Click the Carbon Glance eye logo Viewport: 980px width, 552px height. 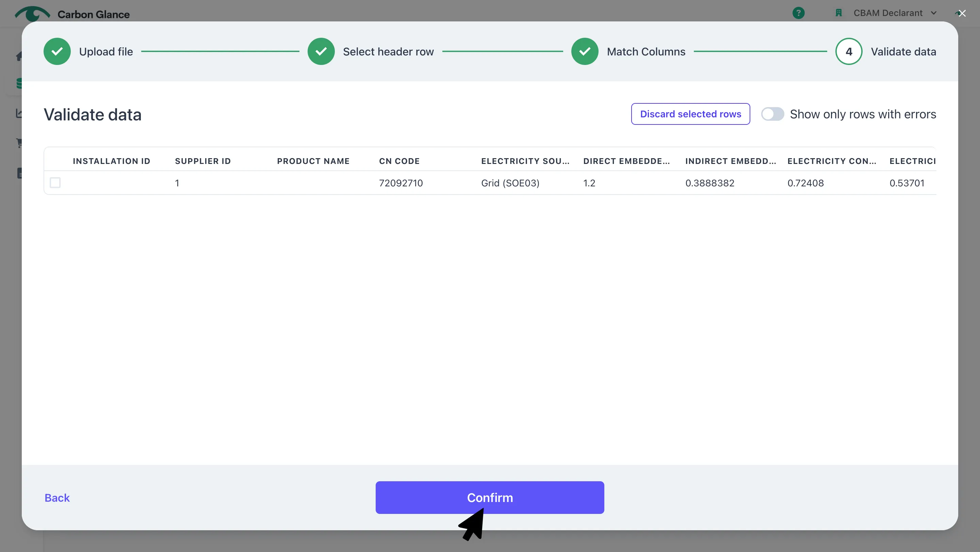[32, 14]
